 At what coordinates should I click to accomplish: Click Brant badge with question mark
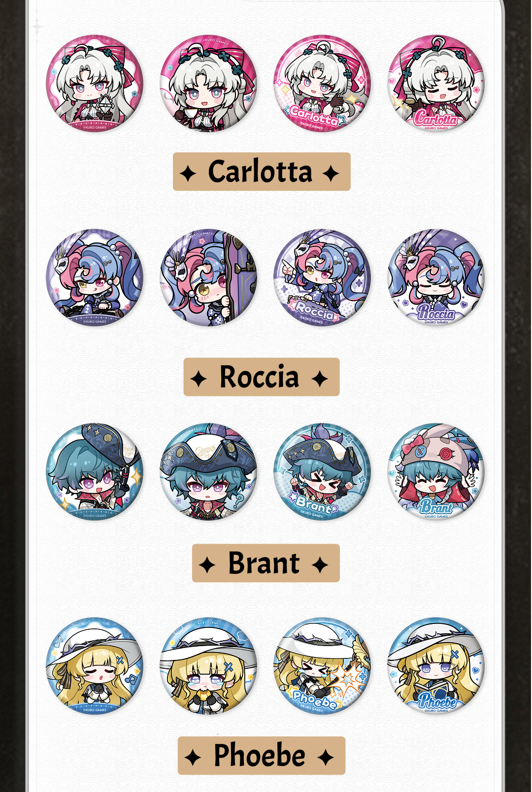point(208,472)
